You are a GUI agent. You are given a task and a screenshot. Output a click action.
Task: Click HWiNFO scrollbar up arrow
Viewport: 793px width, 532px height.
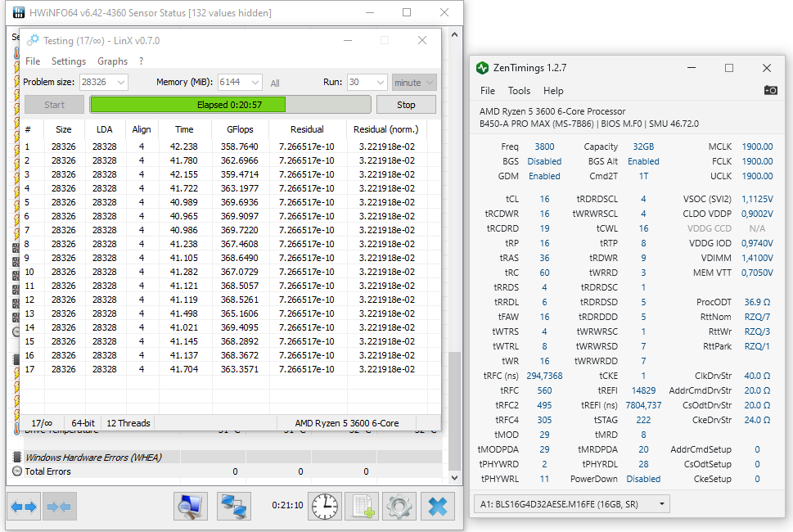click(x=455, y=34)
